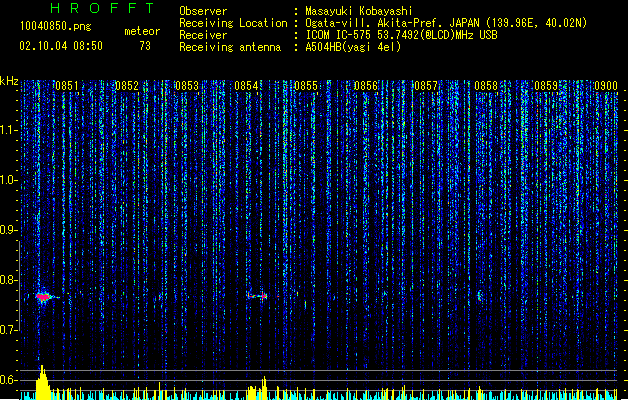This screenshot has height=400, width=629.
Task: Click the 0858 time marker
Action: (486, 86)
